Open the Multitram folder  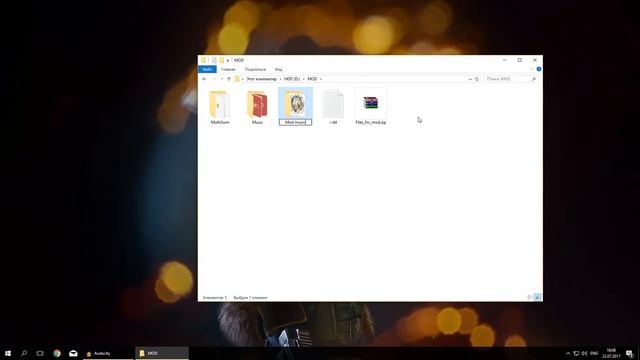(x=220, y=107)
